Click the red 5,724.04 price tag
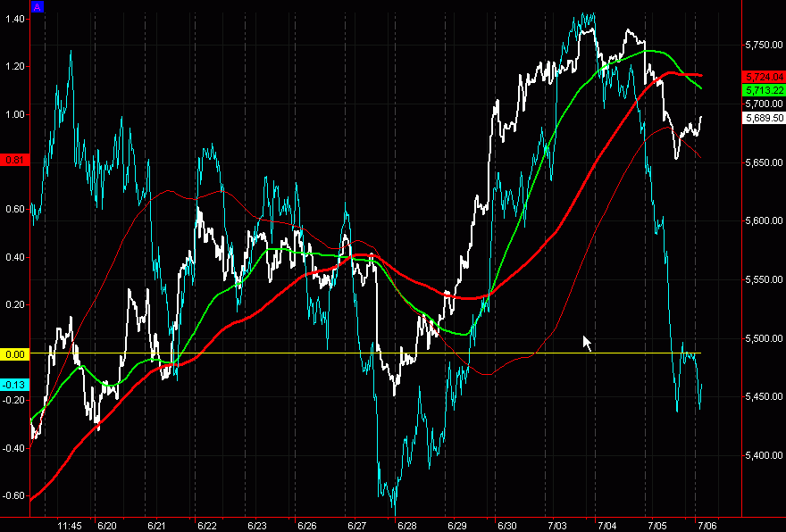786x532 pixels. point(764,77)
